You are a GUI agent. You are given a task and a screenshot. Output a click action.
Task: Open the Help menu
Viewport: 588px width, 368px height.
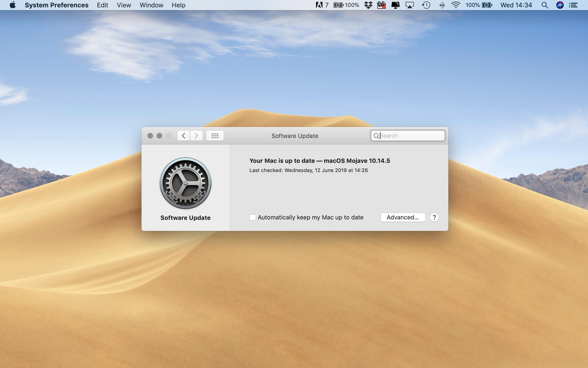point(178,5)
